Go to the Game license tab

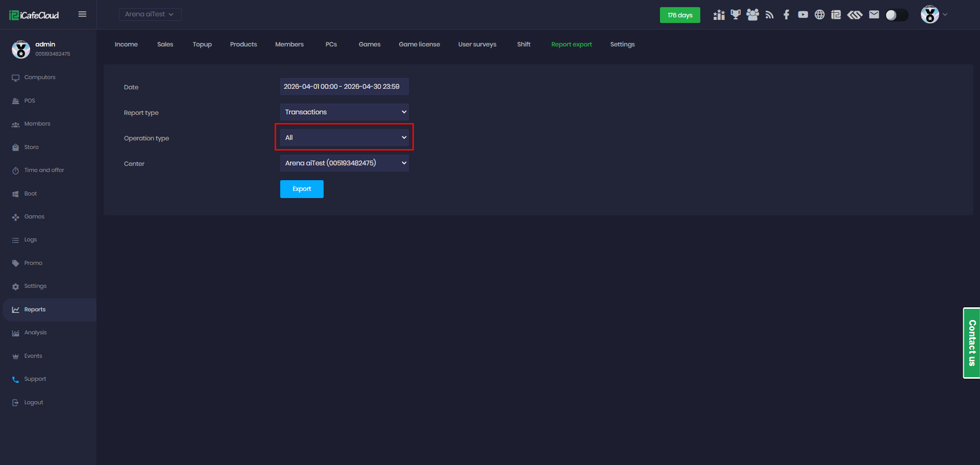(x=419, y=44)
